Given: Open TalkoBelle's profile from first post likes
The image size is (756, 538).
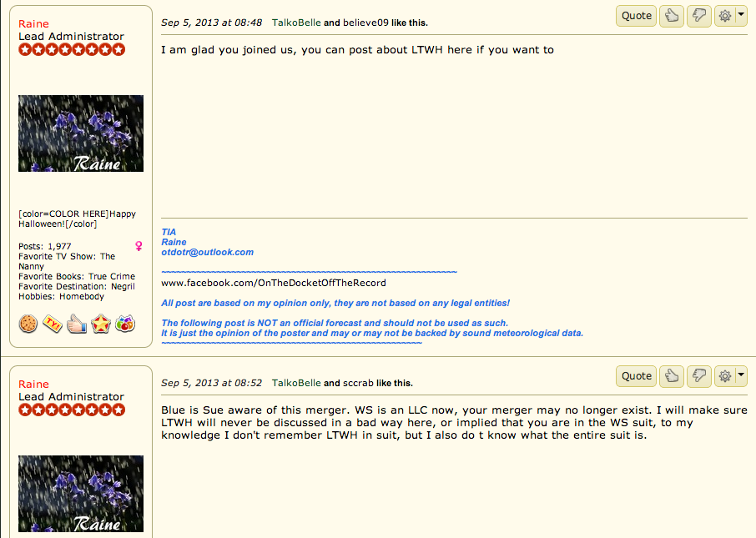Looking at the screenshot, I should pos(296,23).
